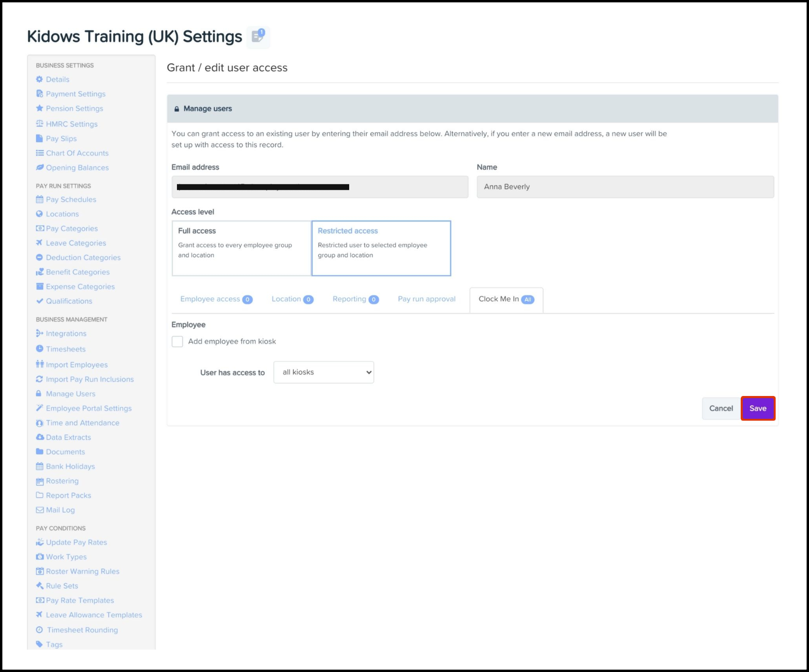This screenshot has width=809, height=672.
Task: Click the envelope icon beside Mail Log
Action: [x=40, y=510]
